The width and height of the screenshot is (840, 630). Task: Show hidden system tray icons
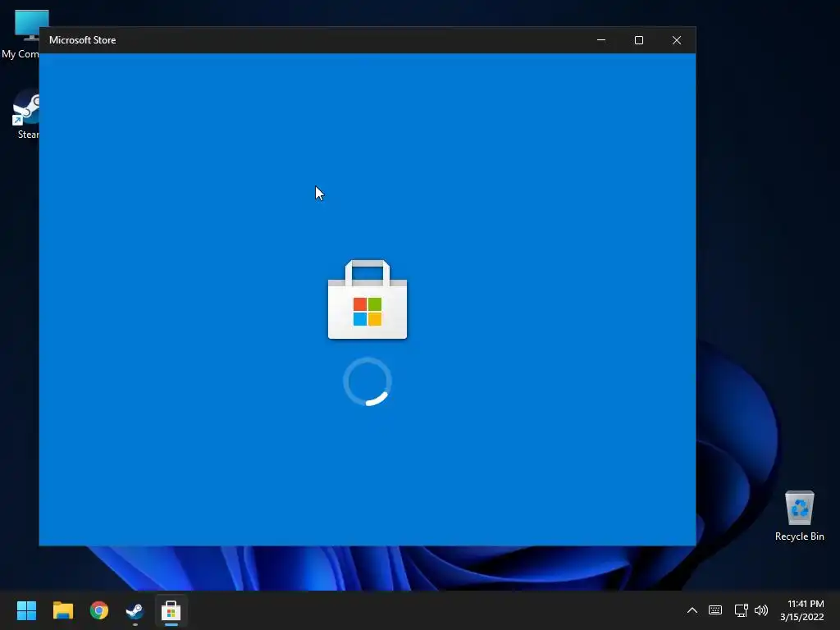tap(692, 610)
